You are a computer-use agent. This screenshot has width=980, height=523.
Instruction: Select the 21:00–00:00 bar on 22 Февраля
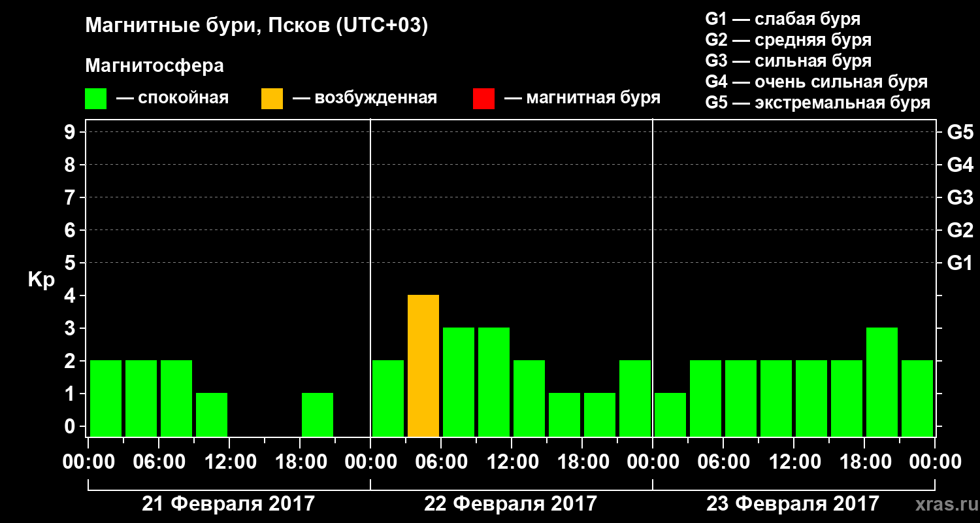click(635, 399)
